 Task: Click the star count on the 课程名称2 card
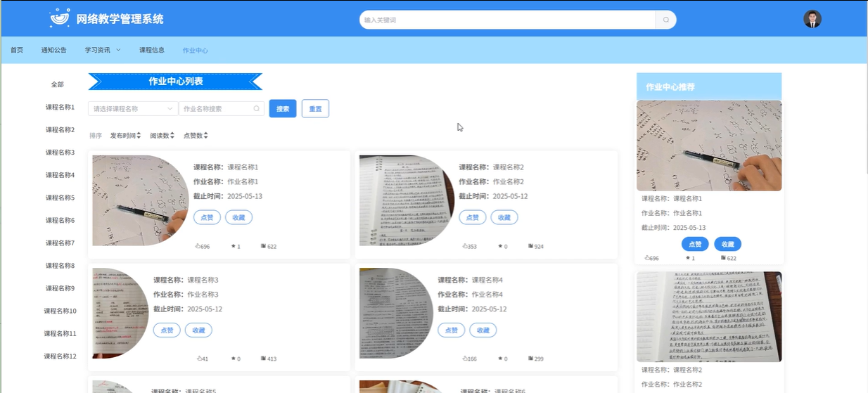pyautogui.click(x=503, y=247)
